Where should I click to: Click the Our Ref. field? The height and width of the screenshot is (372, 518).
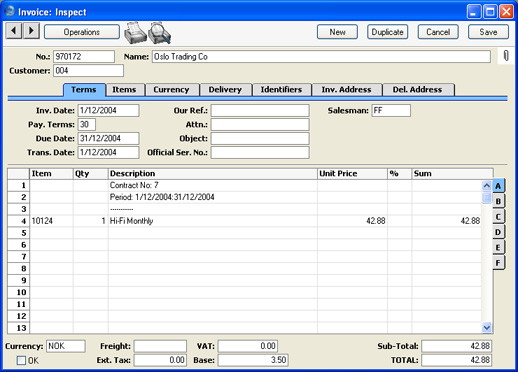click(260, 110)
